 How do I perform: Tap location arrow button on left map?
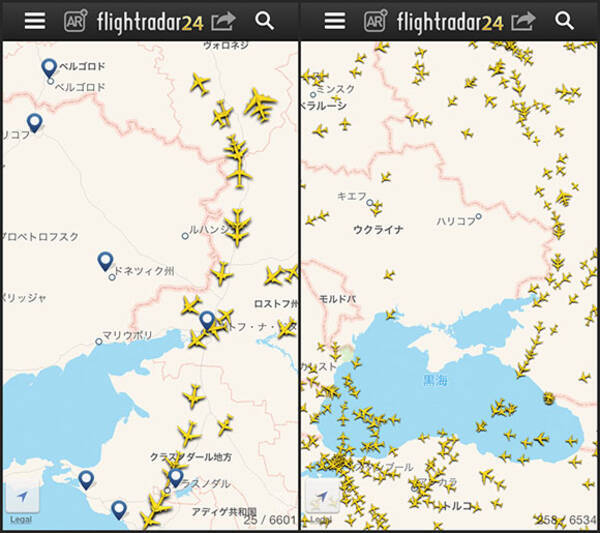[x=22, y=497]
